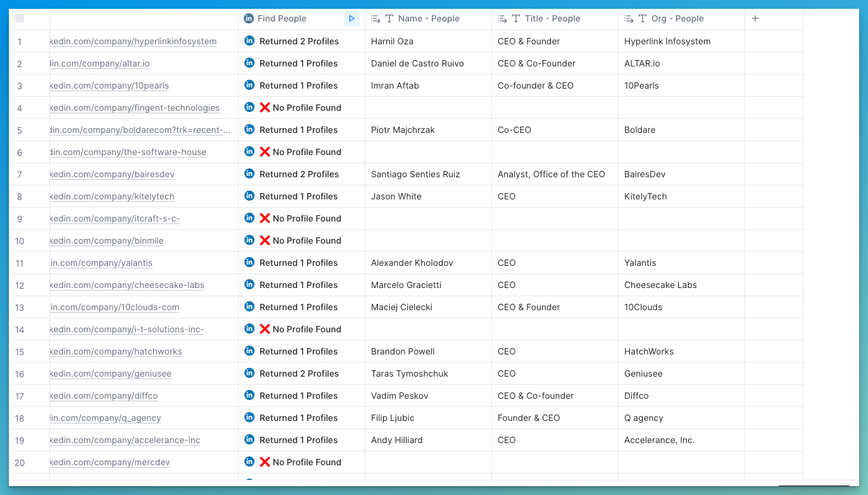This screenshot has height=495, width=868.
Task: Click the red X icon in i-t-solutions-inc- row
Action: click(x=265, y=329)
